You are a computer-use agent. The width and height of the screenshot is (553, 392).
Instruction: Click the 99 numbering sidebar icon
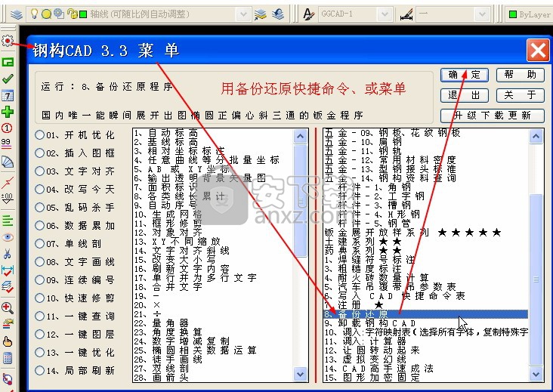click(x=6, y=143)
